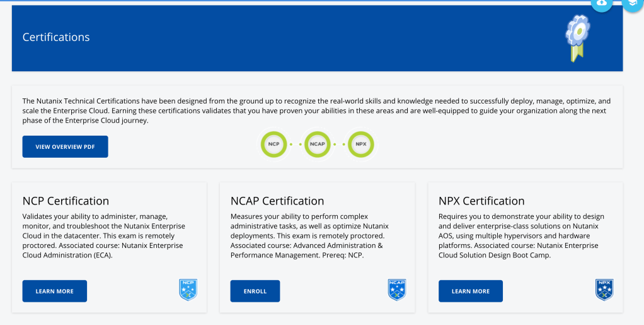Click the NPX Certification card title
644x325 pixels.
click(481, 201)
